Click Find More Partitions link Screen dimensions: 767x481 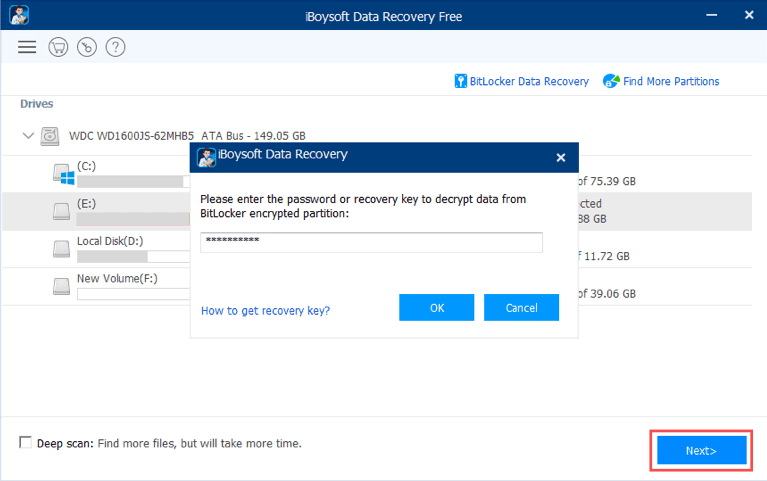pos(671,81)
